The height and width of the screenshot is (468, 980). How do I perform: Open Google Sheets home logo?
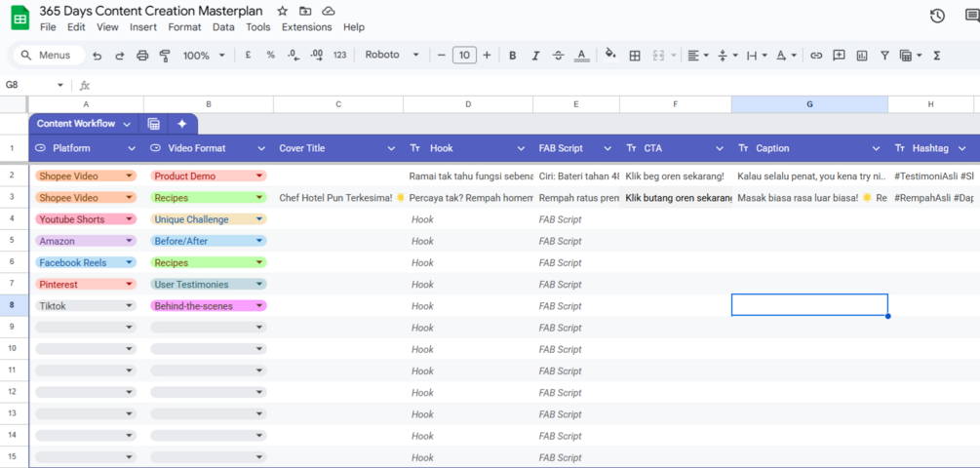point(20,19)
